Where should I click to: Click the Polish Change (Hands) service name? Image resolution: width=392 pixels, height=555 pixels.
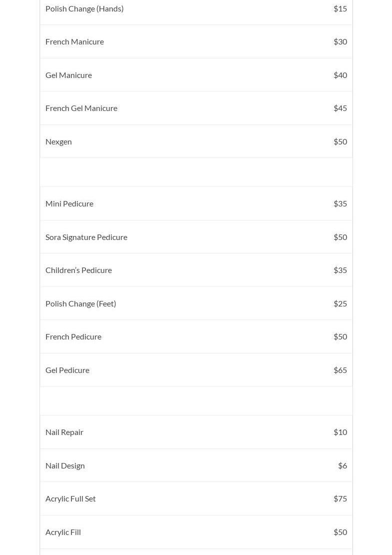pyautogui.click(x=84, y=8)
